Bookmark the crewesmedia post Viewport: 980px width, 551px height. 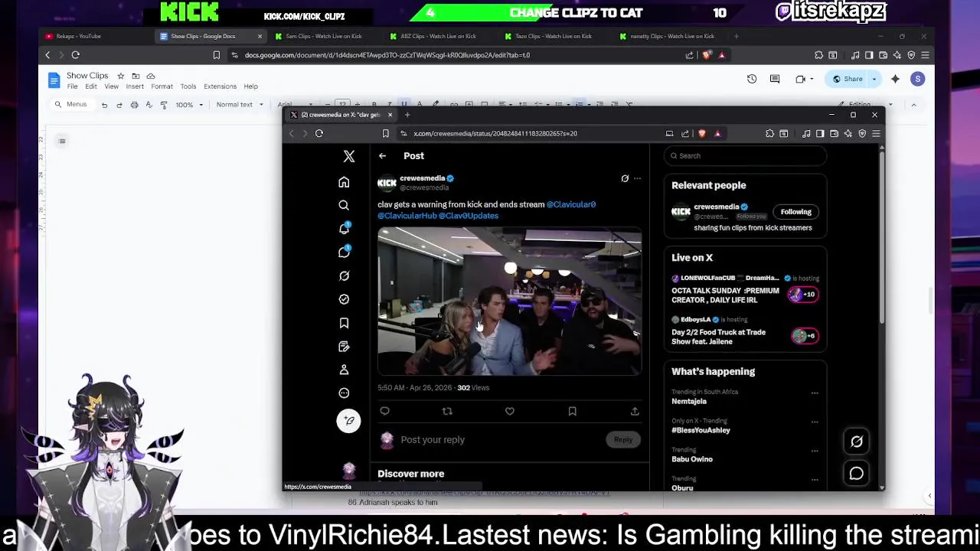(x=572, y=411)
